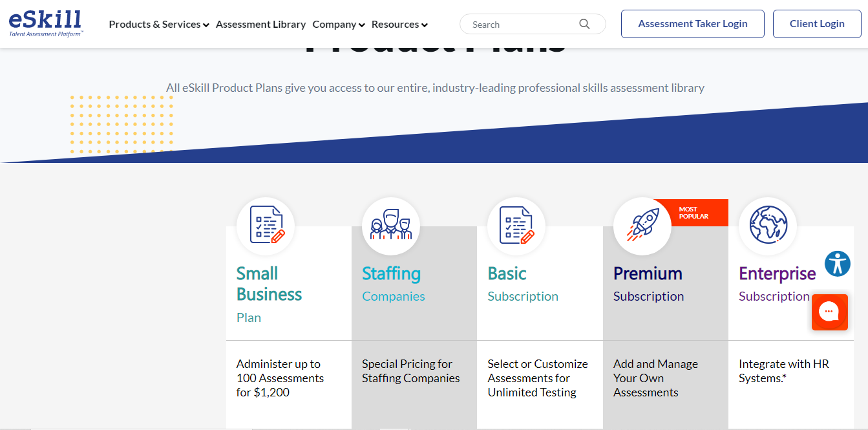The width and height of the screenshot is (868, 430).
Task: Select the Small Business Plan heading
Action: tap(269, 284)
